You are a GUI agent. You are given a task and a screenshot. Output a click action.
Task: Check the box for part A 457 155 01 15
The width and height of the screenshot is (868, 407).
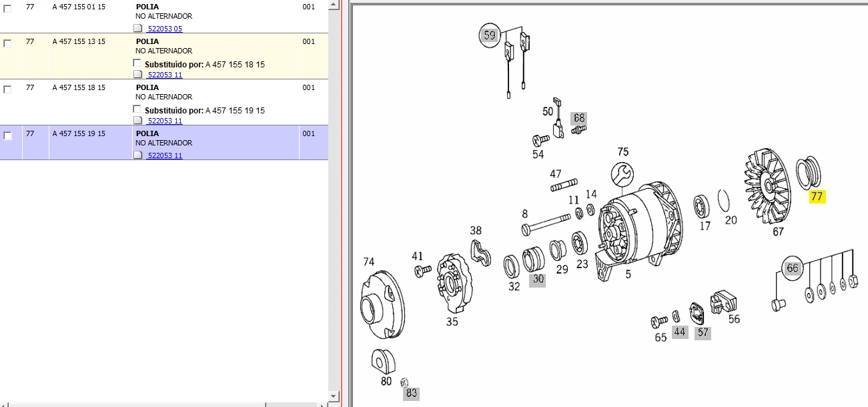coord(8,9)
